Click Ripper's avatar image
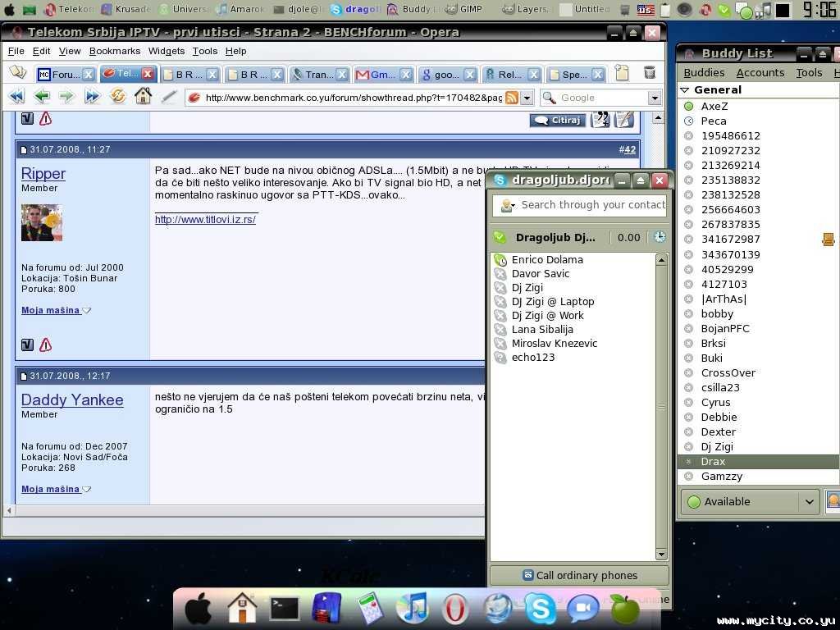 (42, 223)
